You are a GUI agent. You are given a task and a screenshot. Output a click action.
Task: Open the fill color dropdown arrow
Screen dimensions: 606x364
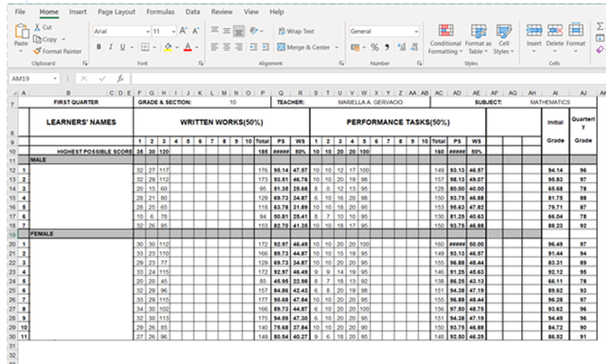(x=177, y=48)
